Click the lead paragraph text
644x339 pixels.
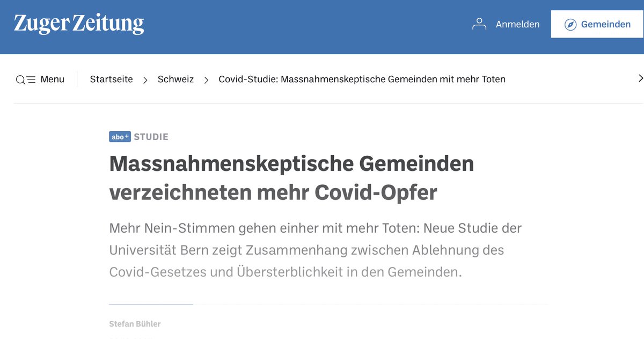pos(316,250)
